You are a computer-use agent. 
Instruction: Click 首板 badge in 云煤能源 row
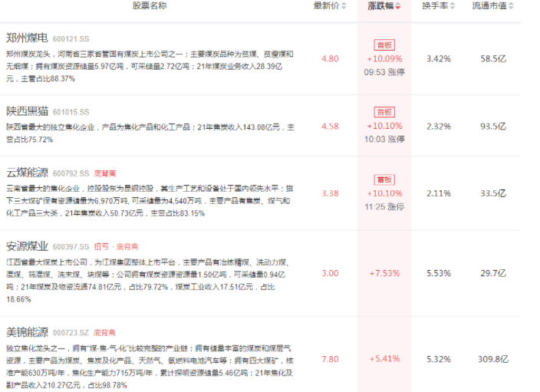click(x=384, y=180)
